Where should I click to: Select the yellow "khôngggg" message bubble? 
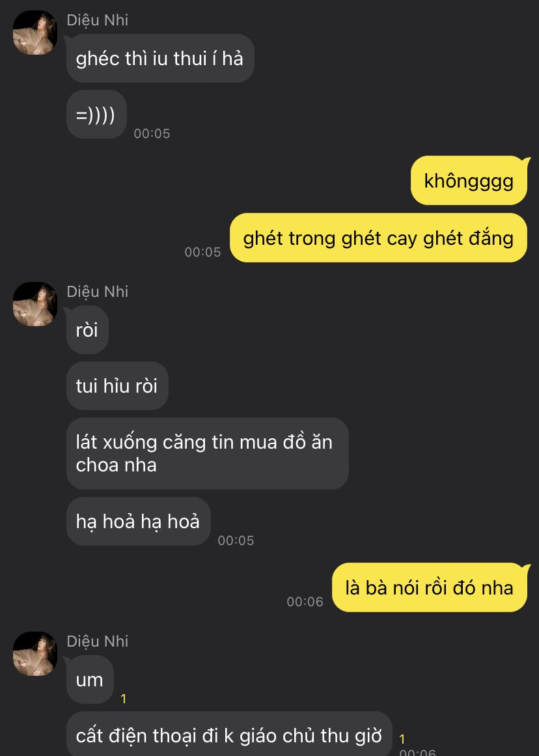coord(469,180)
